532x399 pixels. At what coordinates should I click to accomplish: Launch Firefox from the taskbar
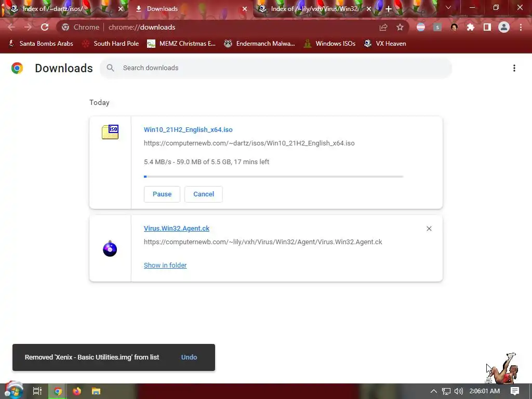coord(77,391)
